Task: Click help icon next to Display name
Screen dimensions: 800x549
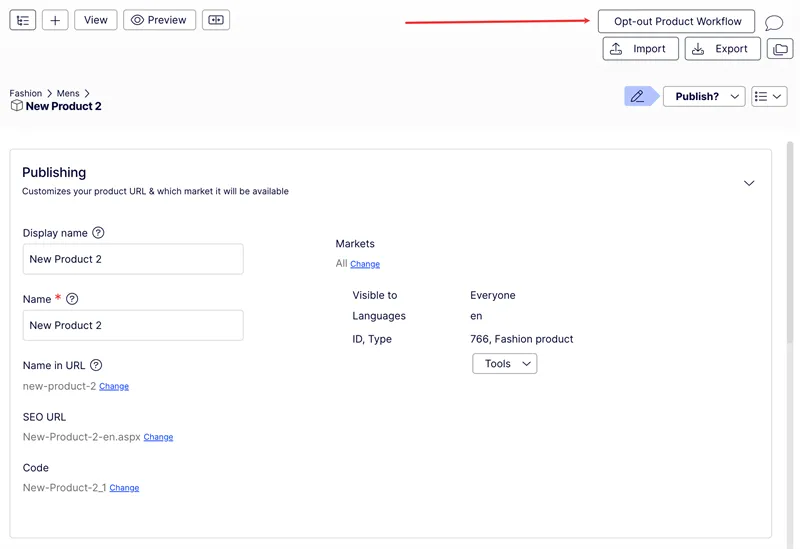Action: tap(98, 233)
